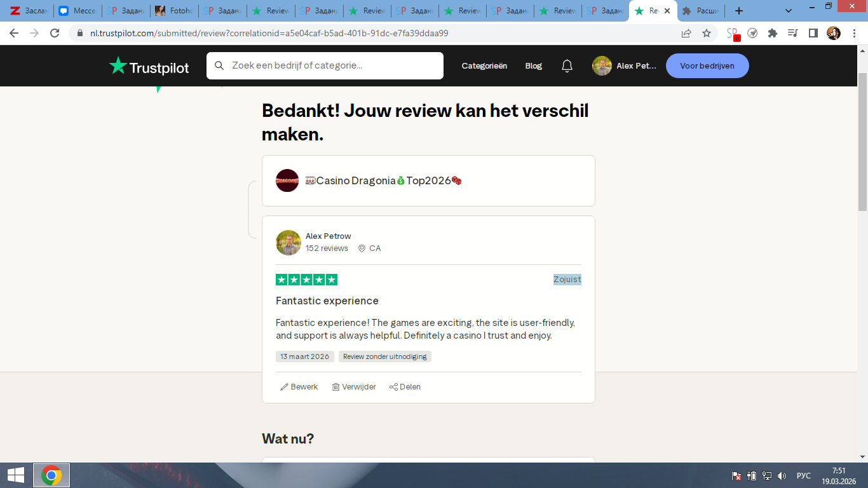Open the tab search chevron
The height and width of the screenshot is (488, 868).
(x=789, y=11)
